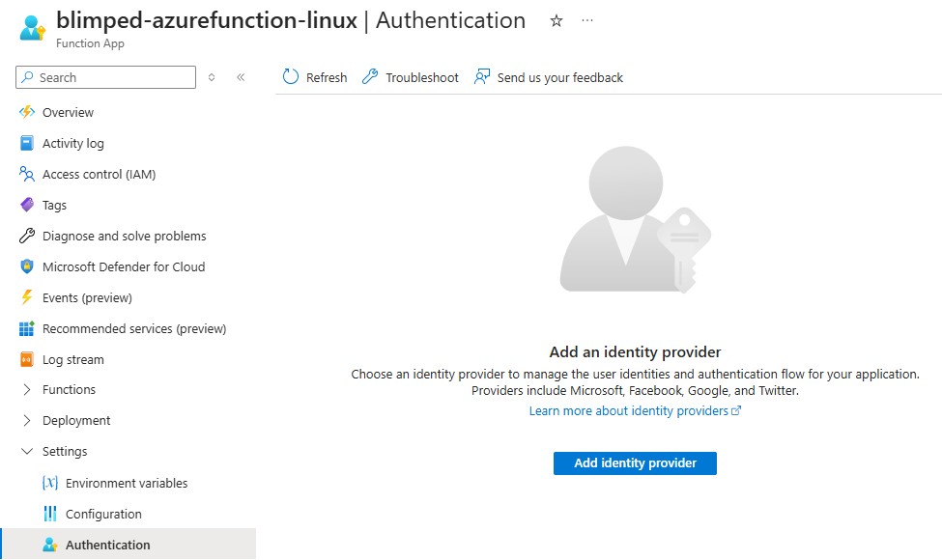Click the Troubleshoot wrench icon in toolbar
942x560 pixels.
tap(370, 77)
